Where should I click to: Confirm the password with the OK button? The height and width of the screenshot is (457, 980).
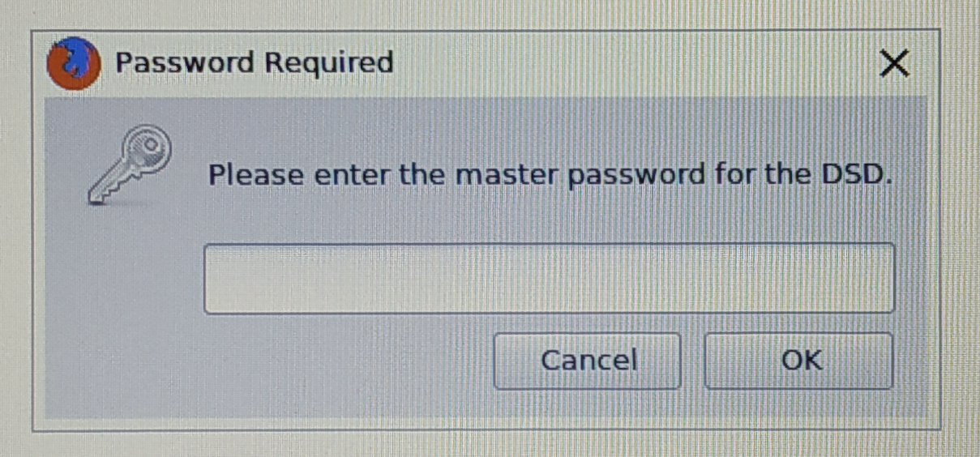pyautogui.click(x=799, y=360)
